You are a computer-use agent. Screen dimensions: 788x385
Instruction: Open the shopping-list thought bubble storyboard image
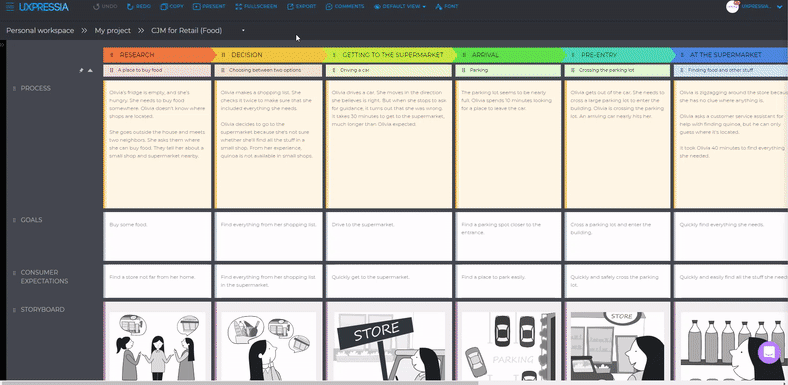click(x=268, y=346)
